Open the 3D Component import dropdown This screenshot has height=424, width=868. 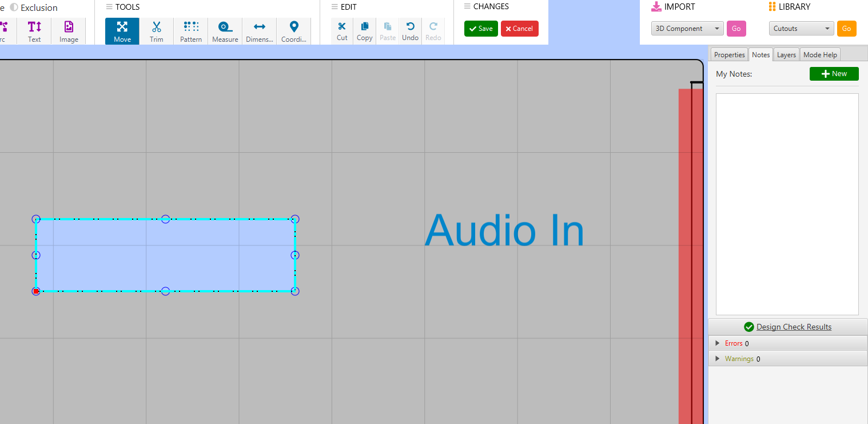[687, 29]
